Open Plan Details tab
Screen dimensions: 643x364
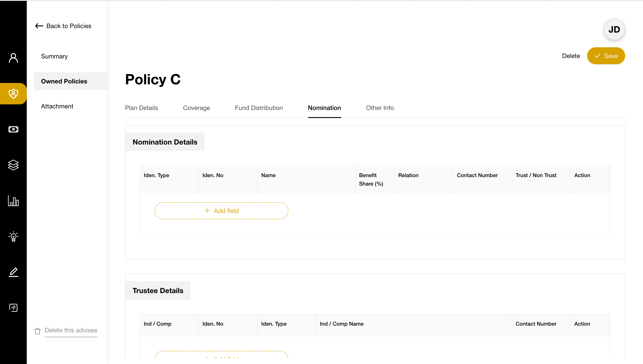[141, 108]
